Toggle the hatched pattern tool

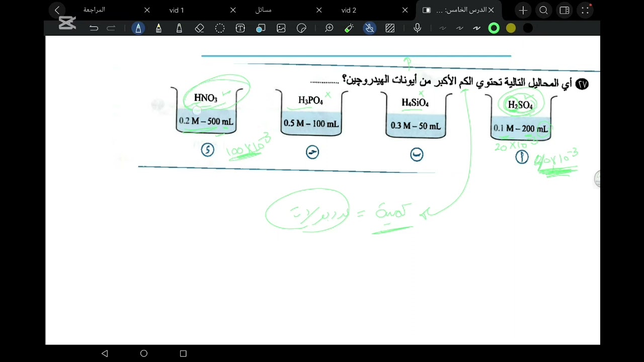(390, 28)
